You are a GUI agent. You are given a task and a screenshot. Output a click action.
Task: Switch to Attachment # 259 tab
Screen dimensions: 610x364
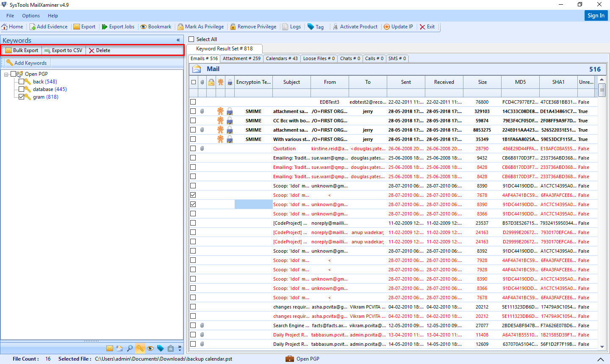coord(241,58)
